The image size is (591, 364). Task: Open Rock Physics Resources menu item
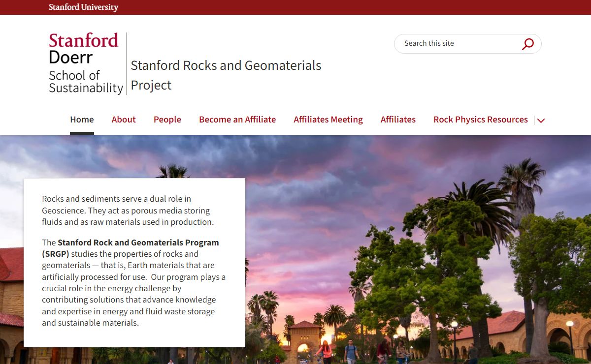pos(480,120)
